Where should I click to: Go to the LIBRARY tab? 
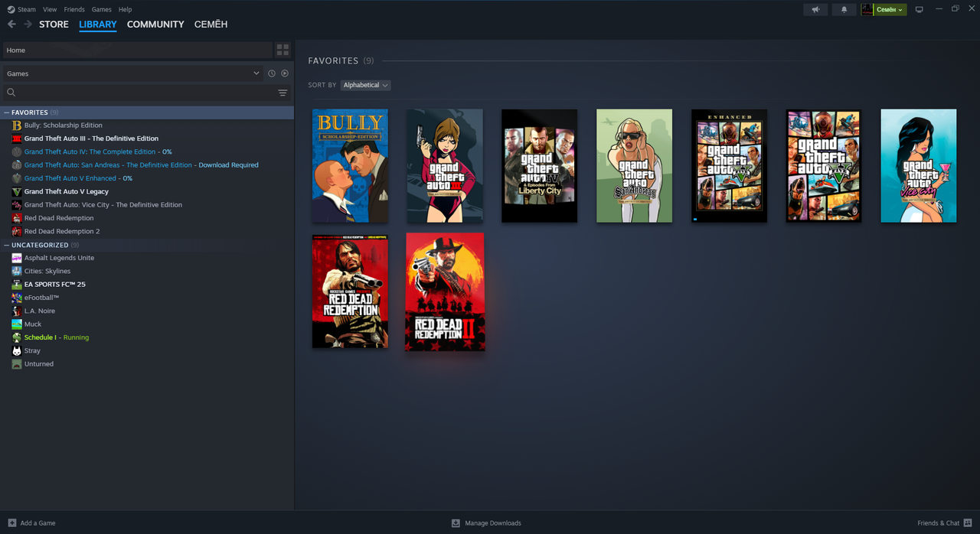pyautogui.click(x=98, y=24)
